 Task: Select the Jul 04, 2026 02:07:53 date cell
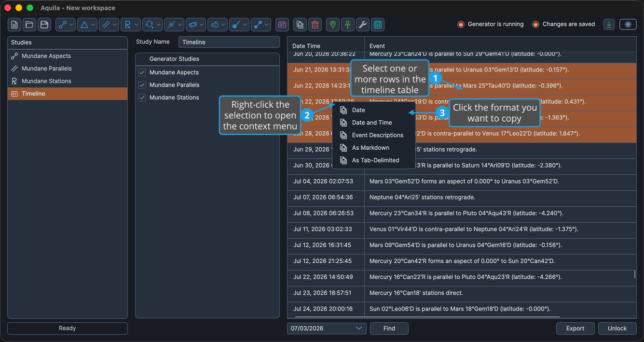(x=326, y=182)
